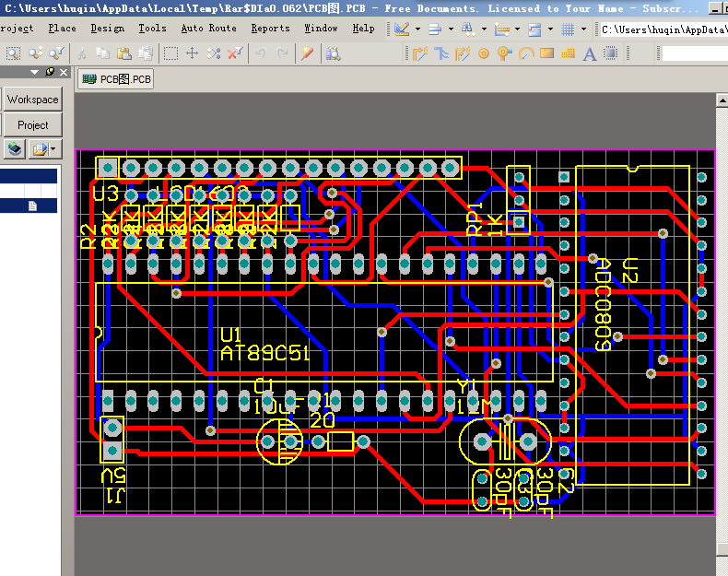This screenshot has width=728, height=576.
Task: Click the Workspace button
Action: [x=32, y=100]
